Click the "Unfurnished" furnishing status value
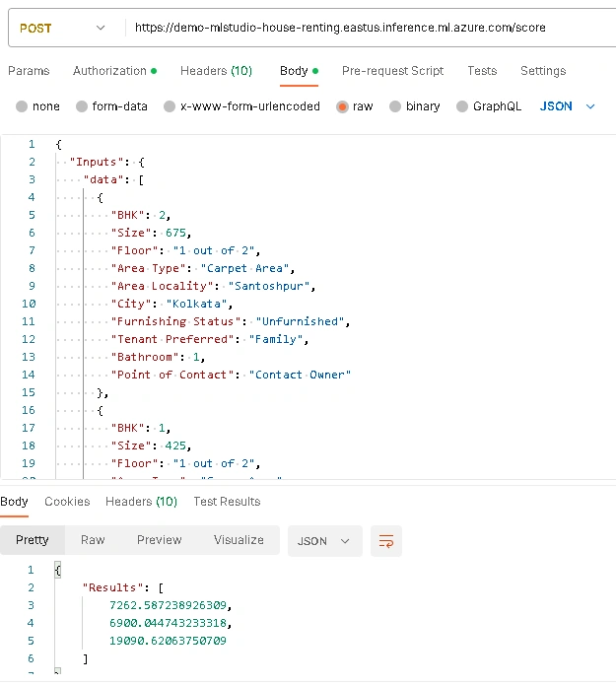Viewport: 616px width, 686px height. coord(301,321)
